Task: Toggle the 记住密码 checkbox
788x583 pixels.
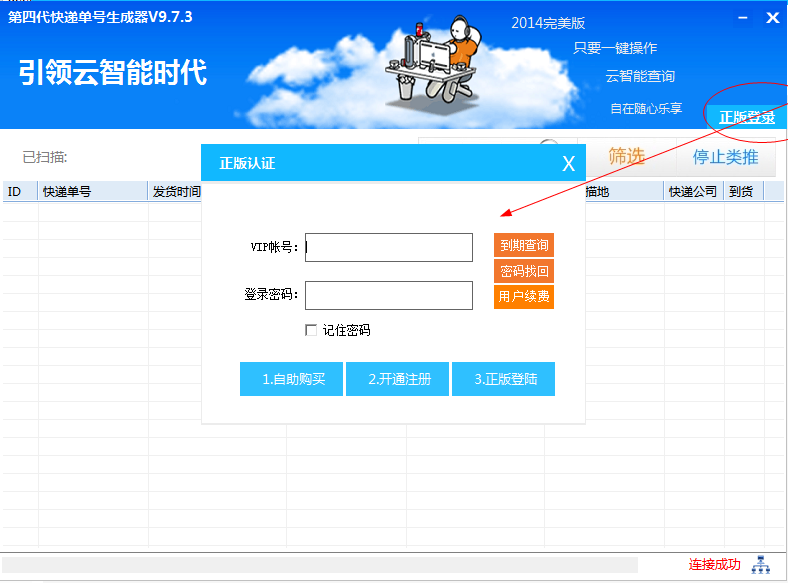Action: pos(311,330)
